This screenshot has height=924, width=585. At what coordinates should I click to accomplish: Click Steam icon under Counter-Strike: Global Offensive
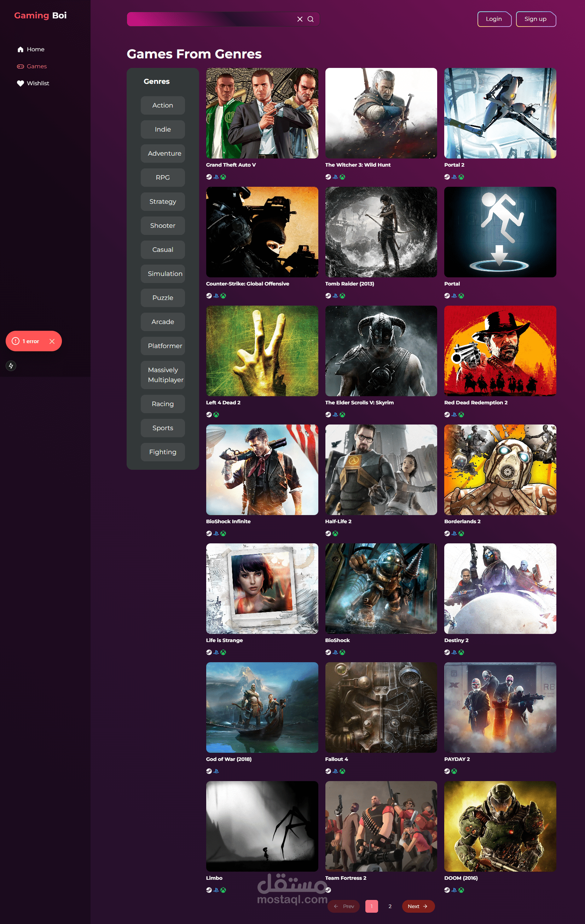coord(209,296)
